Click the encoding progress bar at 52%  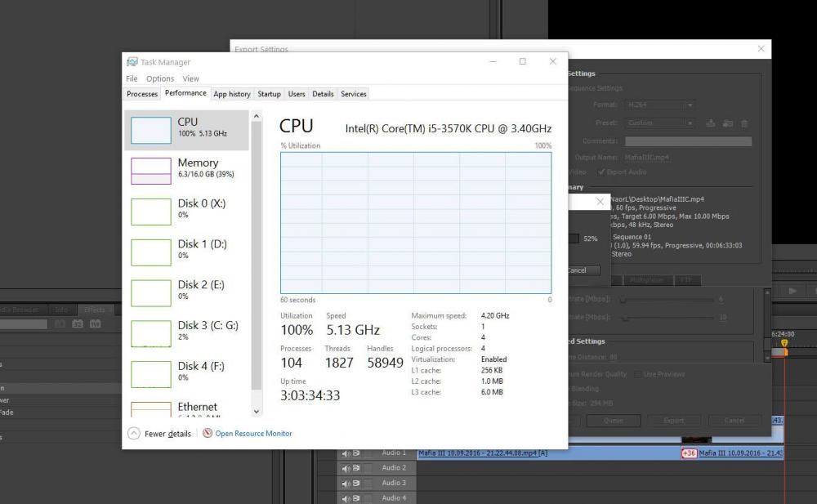tap(574, 239)
